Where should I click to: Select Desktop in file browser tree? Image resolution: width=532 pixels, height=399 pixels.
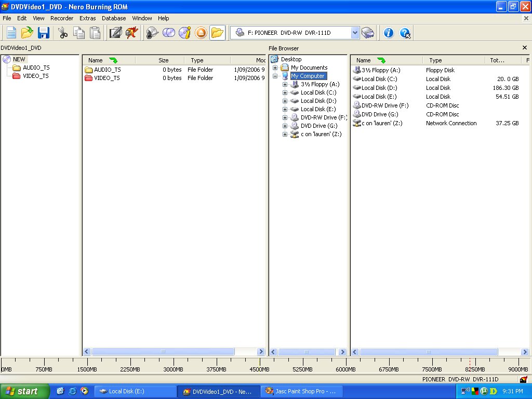point(291,59)
